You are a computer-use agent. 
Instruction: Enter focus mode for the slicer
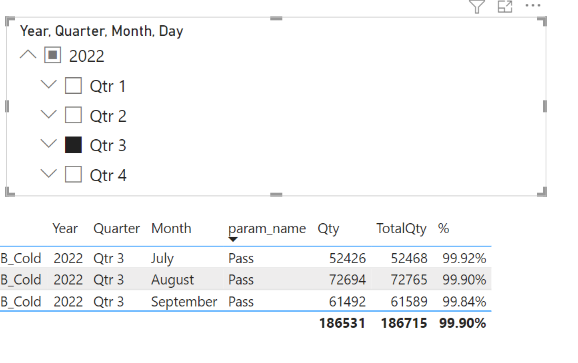point(505,6)
